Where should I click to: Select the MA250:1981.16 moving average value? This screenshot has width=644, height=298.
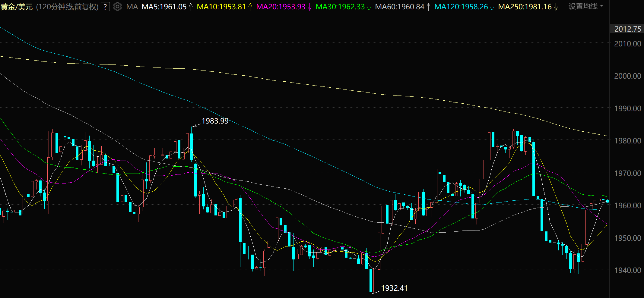[525, 7]
